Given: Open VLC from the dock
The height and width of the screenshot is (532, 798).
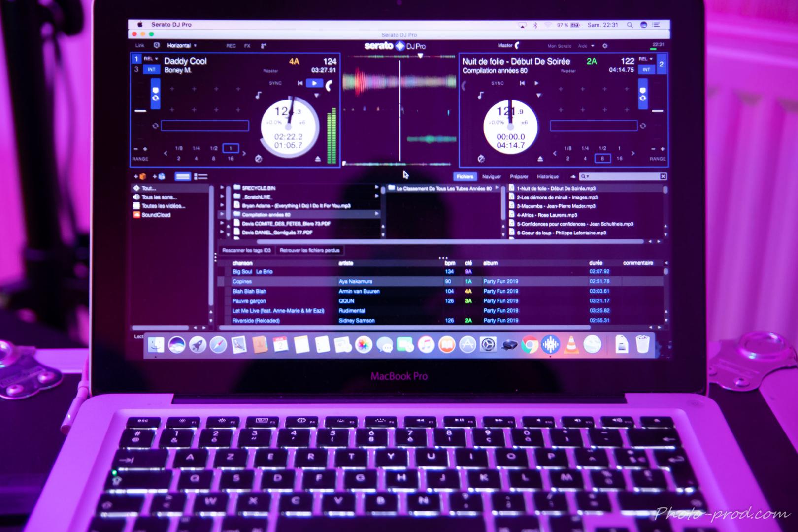Looking at the screenshot, I should tap(571, 344).
